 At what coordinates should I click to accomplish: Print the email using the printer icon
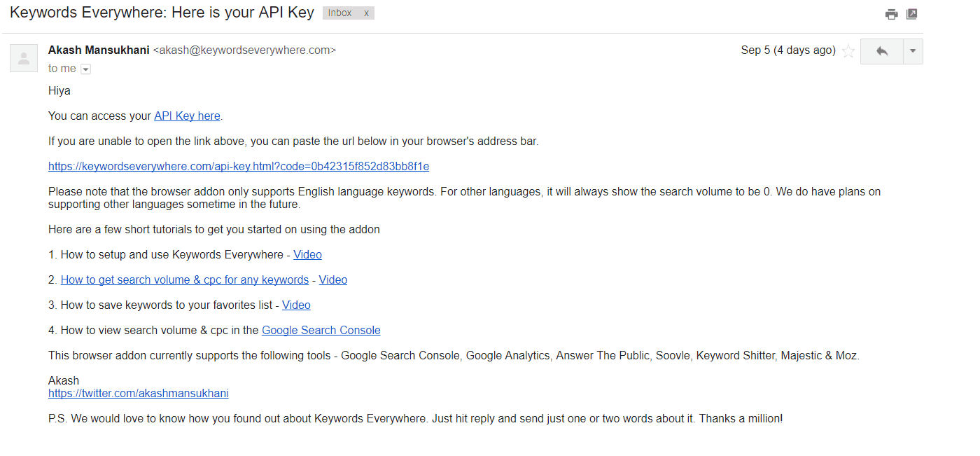tap(891, 13)
